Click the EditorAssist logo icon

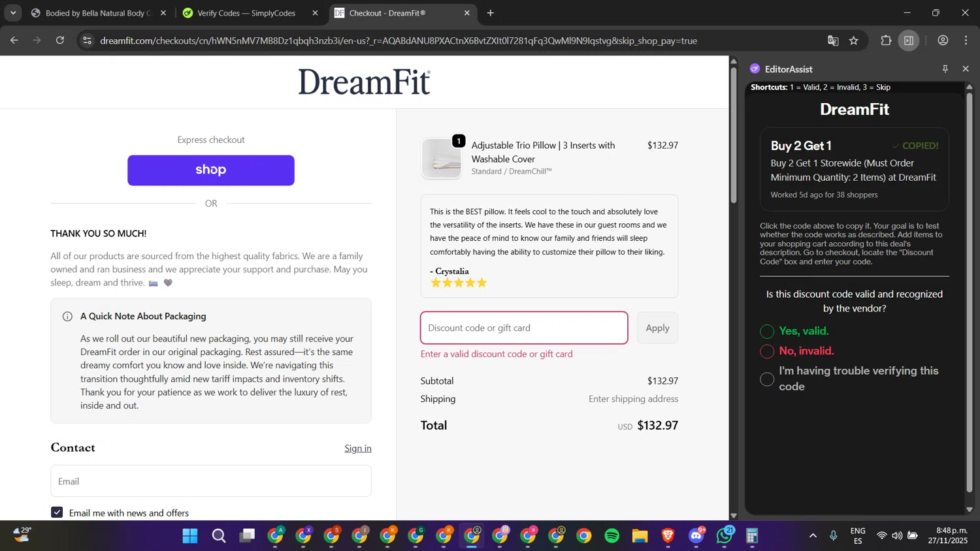[755, 69]
